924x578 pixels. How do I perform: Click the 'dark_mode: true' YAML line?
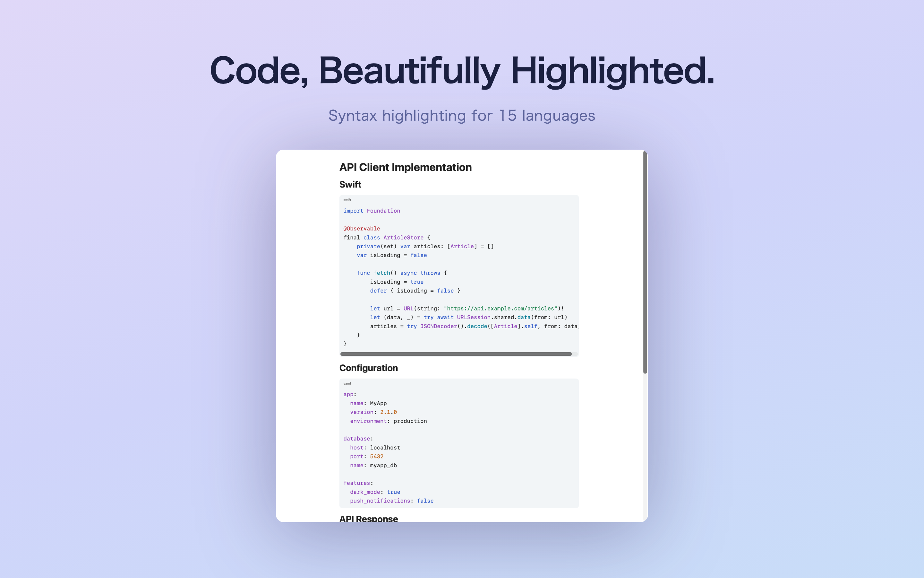click(x=375, y=492)
